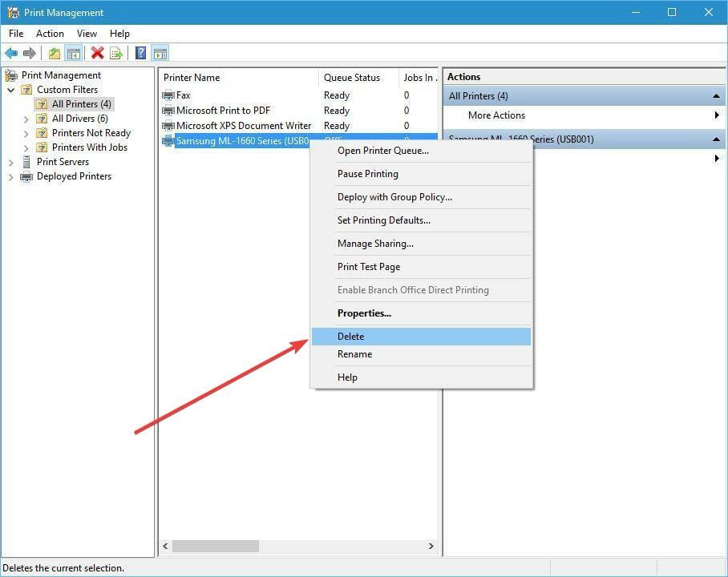Click the up one level folder icon
The width and height of the screenshot is (728, 577).
55,54
